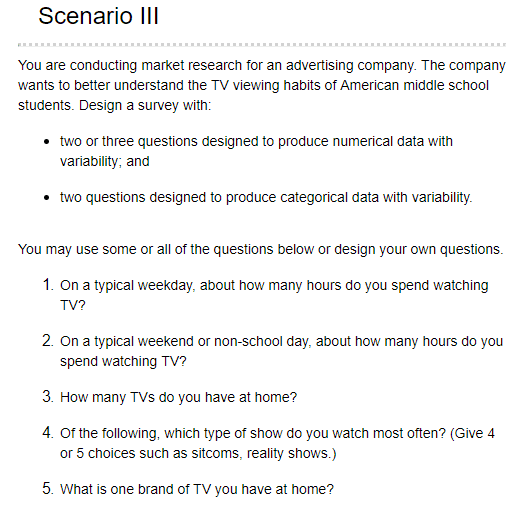
Task: Click the list number 5
Action: click(48, 488)
